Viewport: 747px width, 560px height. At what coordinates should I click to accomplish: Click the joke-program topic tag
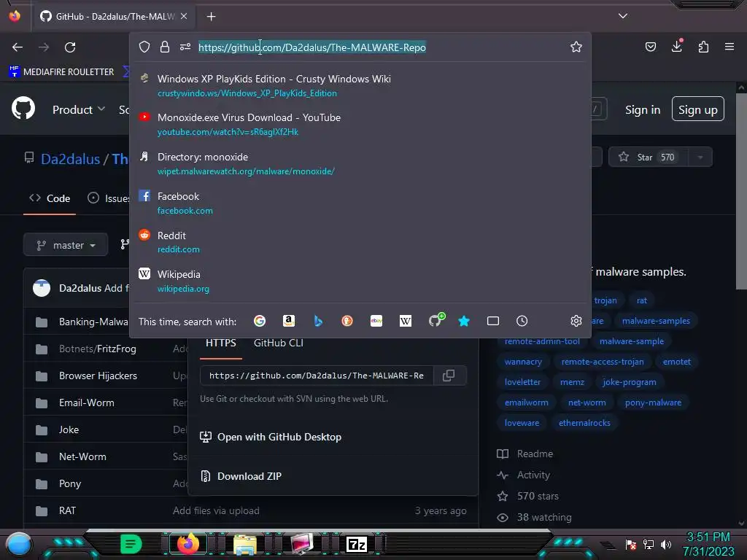pyautogui.click(x=630, y=382)
